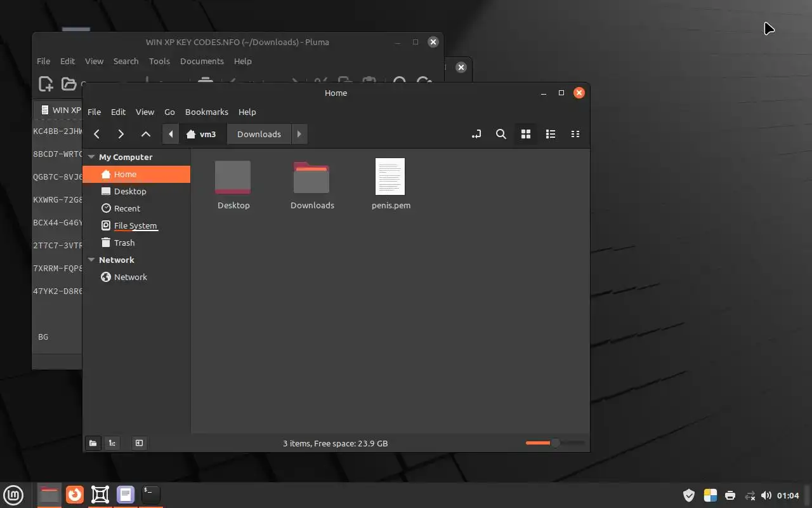This screenshot has height=508, width=812.
Task: Open the Go menu
Action: [x=169, y=112]
